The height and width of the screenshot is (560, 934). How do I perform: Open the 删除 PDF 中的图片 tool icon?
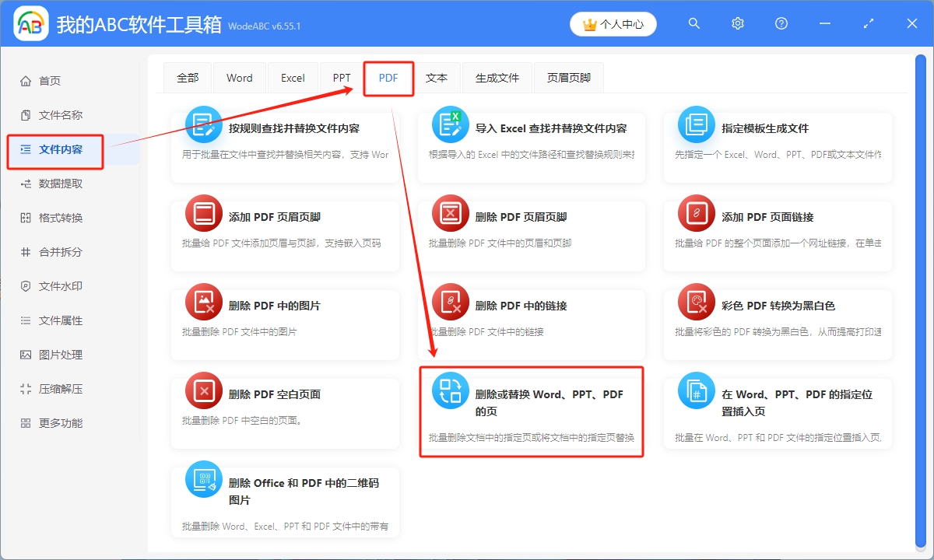click(203, 303)
